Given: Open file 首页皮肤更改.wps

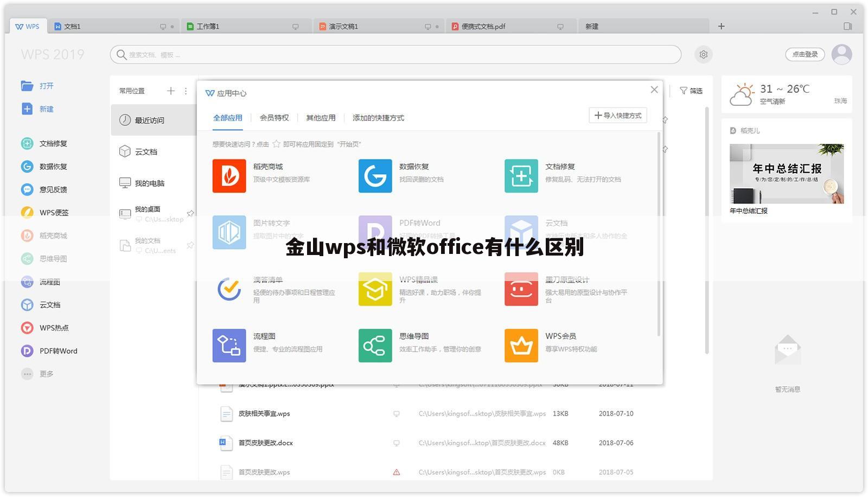Looking at the screenshot, I should 264,472.
